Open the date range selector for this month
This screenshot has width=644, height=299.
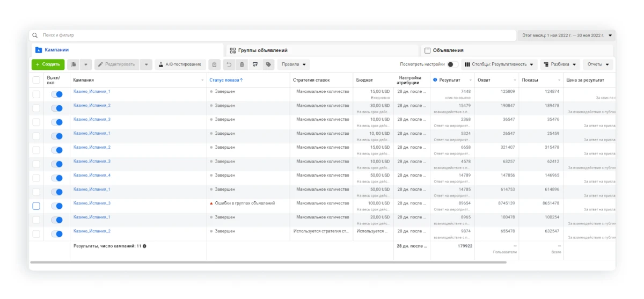567,35
